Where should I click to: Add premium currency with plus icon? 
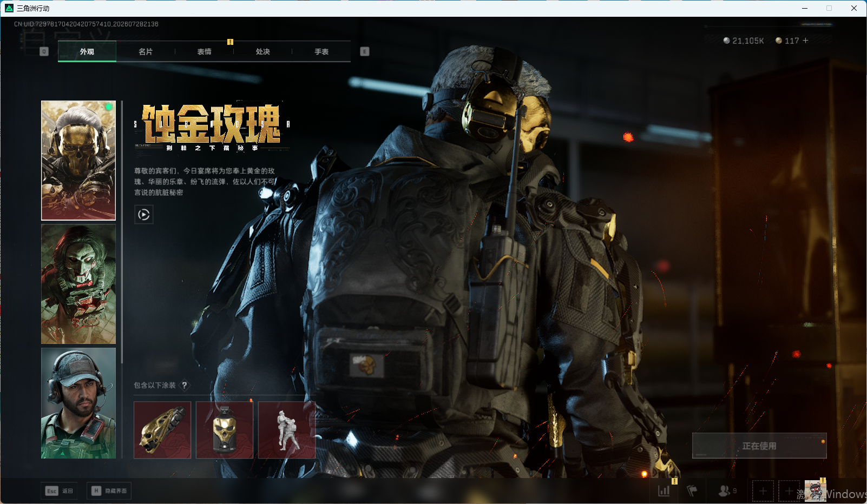pyautogui.click(x=805, y=41)
